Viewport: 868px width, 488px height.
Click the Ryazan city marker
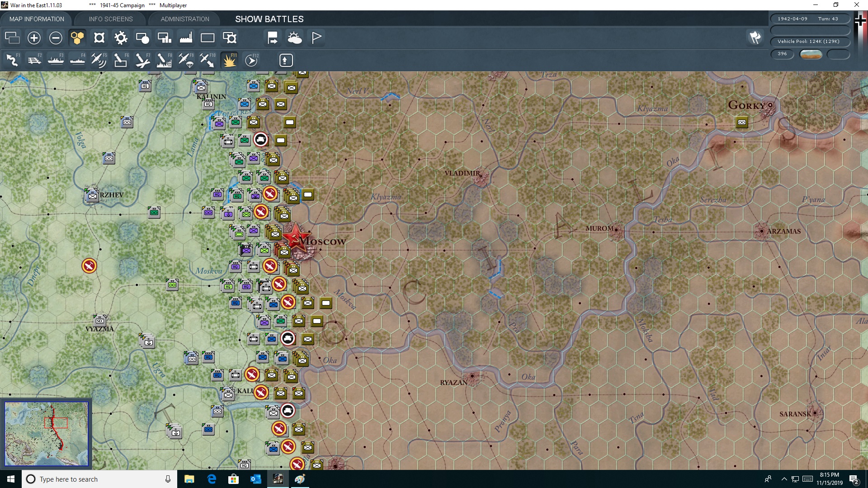click(472, 376)
